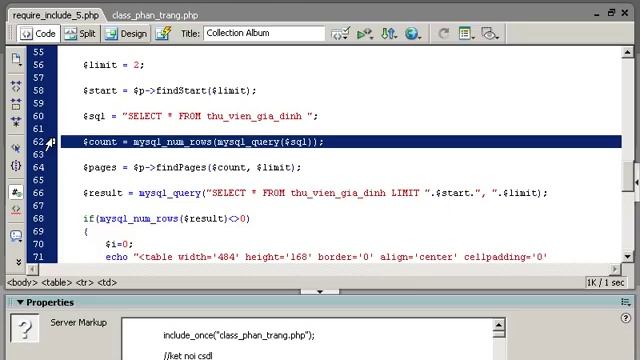Click the echo table code line

point(326,257)
